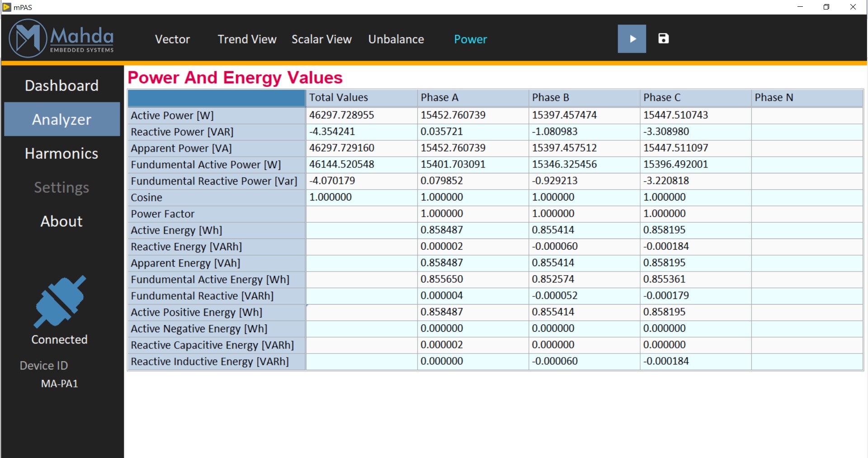Viewport: 868px width, 458px height.
Task: Select Reactive Capacitive Energy [VARh] row header
Action: click(217, 345)
